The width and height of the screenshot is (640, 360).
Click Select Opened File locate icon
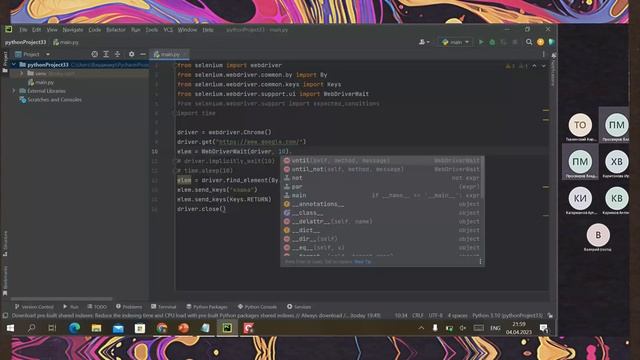coord(95,54)
